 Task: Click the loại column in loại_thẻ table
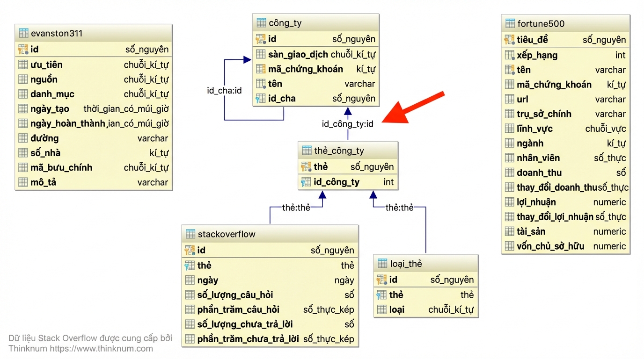pyautogui.click(x=426, y=309)
